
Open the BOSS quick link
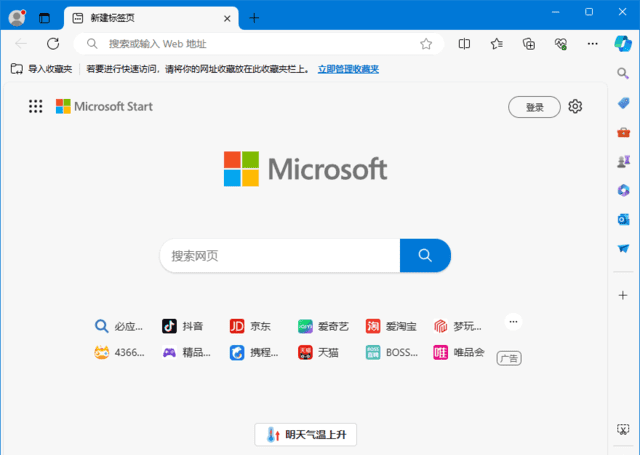pos(392,353)
